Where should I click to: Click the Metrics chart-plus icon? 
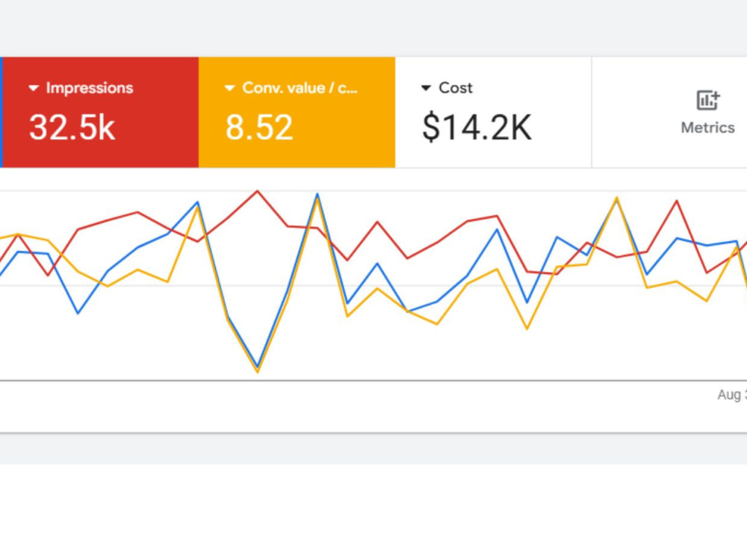click(x=708, y=100)
